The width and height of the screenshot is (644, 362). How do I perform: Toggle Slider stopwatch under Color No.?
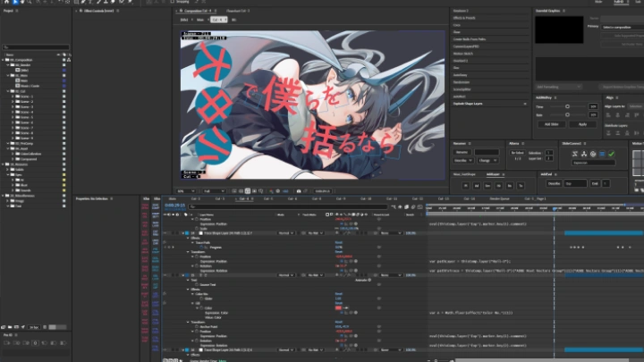[201, 299]
